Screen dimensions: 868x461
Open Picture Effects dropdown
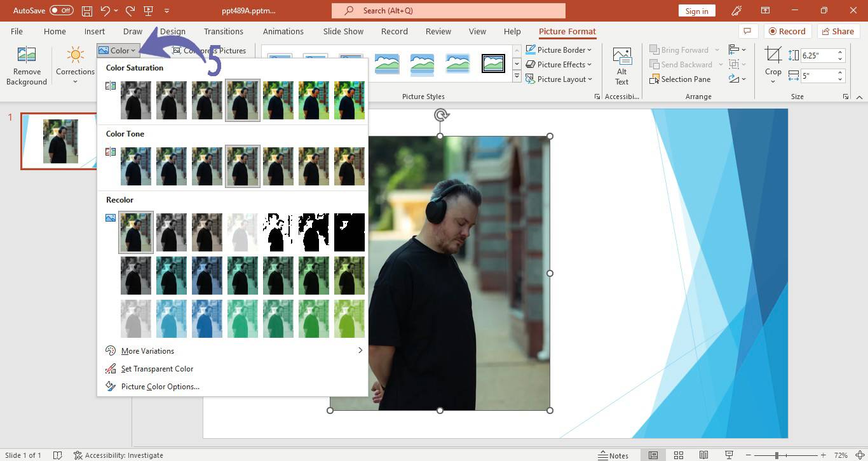tap(559, 64)
